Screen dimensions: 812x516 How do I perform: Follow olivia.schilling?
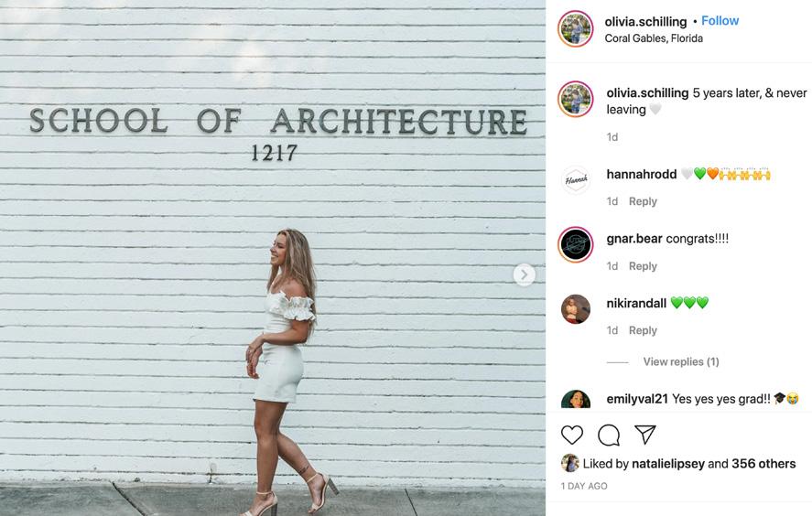720,21
